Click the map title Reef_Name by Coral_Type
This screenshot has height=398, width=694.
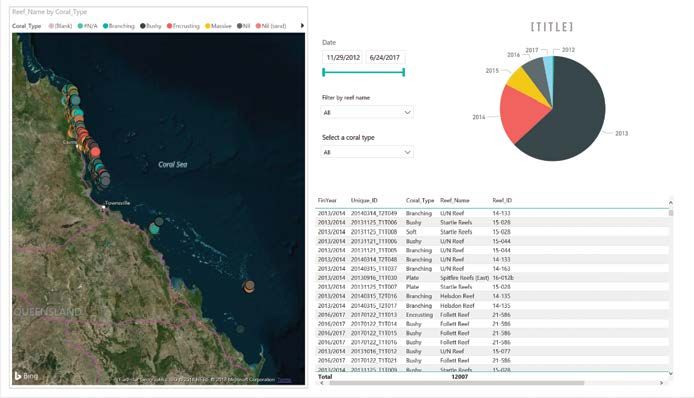[x=50, y=12]
